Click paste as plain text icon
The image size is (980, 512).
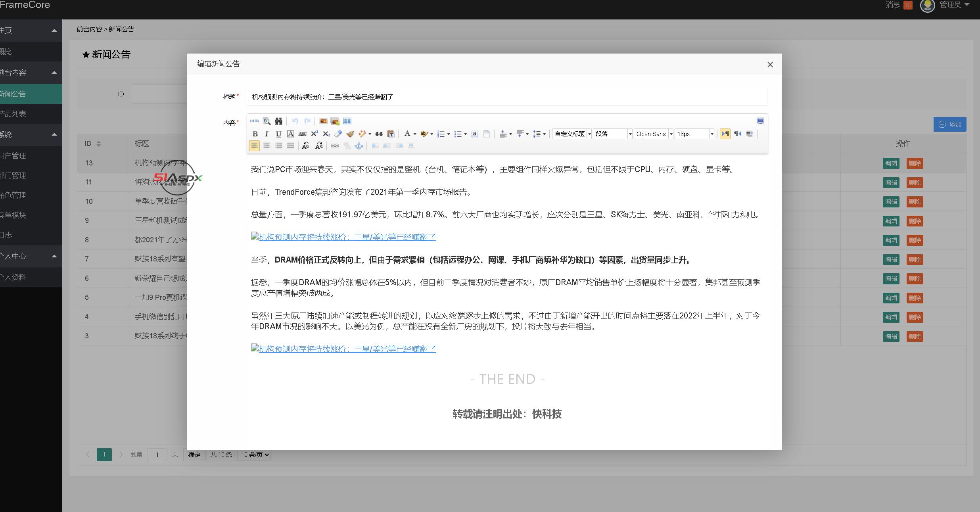pyautogui.click(x=391, y=134)
